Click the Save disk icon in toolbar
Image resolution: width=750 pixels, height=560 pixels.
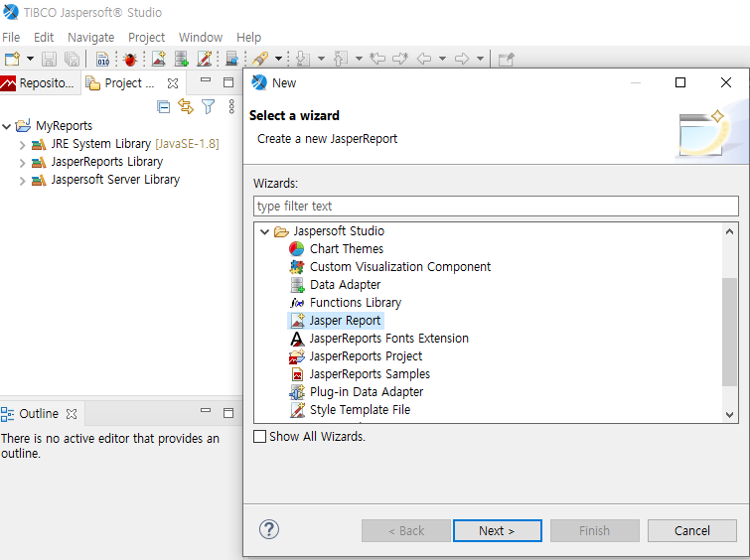(49, 59)
